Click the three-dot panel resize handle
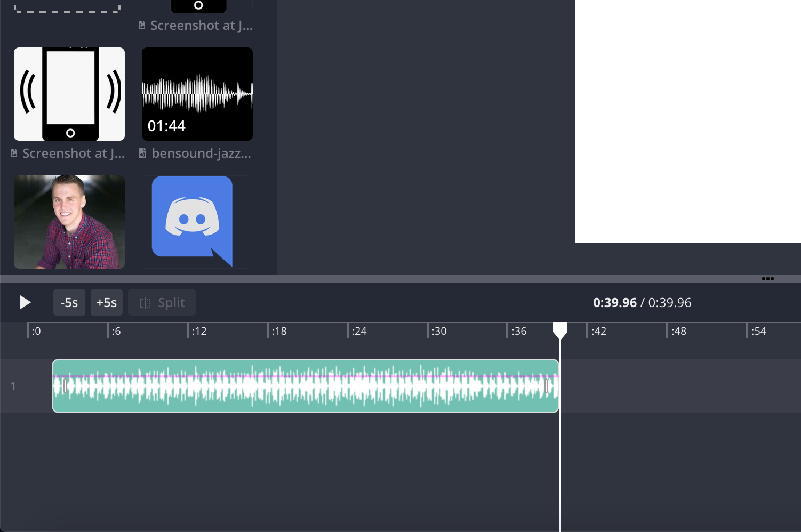801x532 pixels. pyautogui.click(x=767, y=279)
